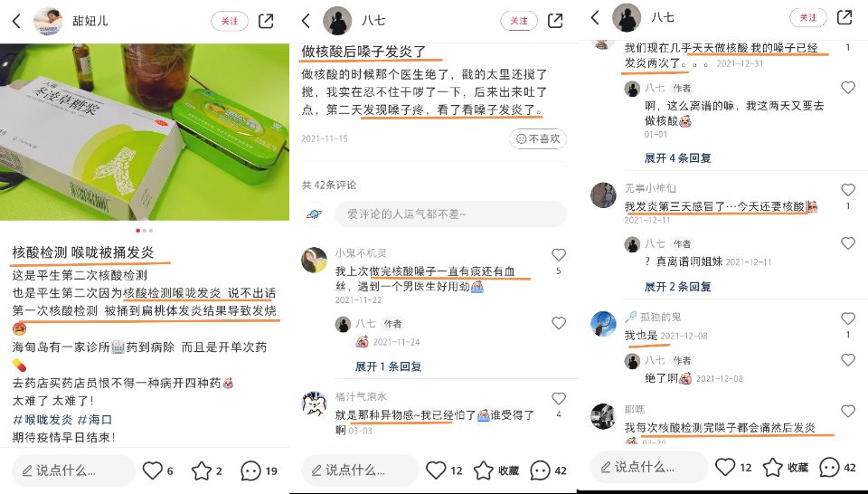
Task: Like 甜妞儿's post with the heart icon showing 6
Action: (152, 470)
